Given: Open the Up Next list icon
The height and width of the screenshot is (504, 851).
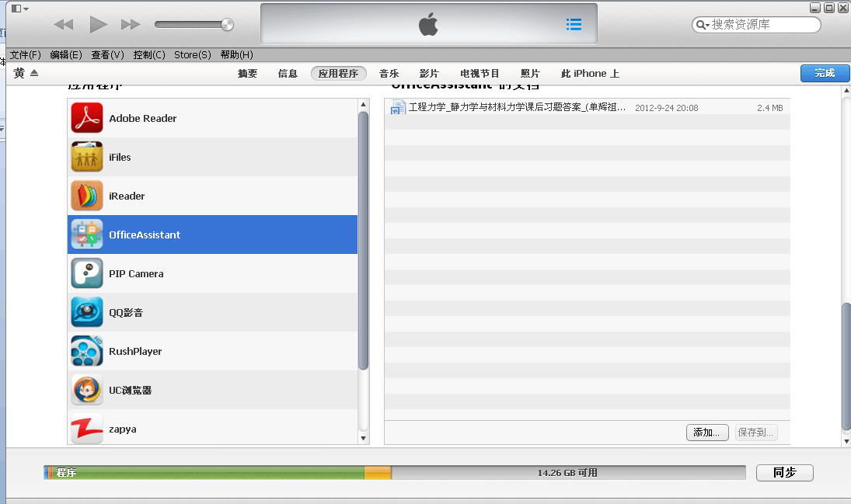Looking at the screenshot, I should (x=574, y=24).
